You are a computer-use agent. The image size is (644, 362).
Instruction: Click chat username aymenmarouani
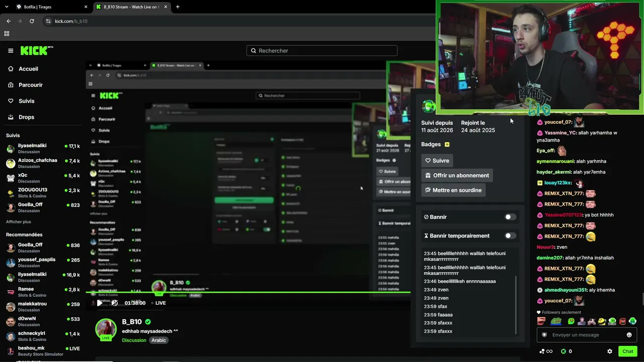coord(556,161)
